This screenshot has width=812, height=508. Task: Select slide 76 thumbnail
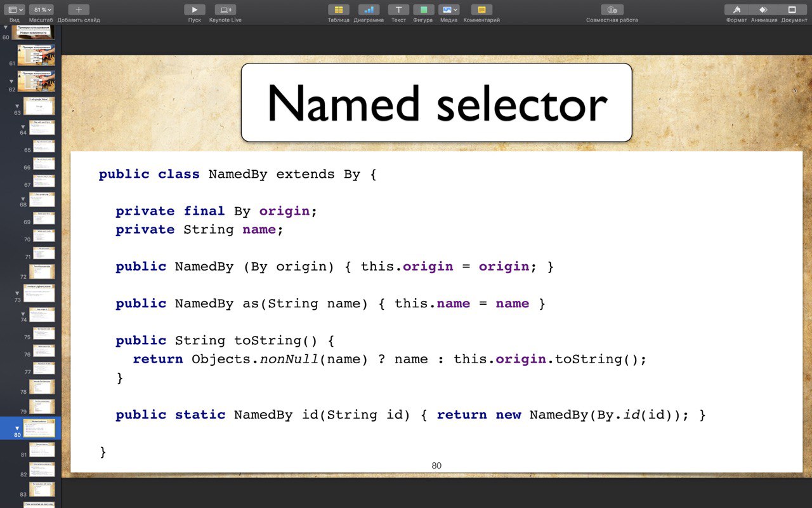click(44, 351)
